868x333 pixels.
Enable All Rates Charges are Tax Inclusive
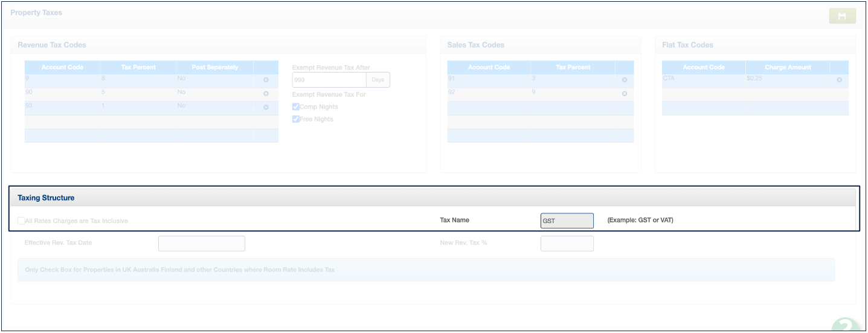click(22, 221)
